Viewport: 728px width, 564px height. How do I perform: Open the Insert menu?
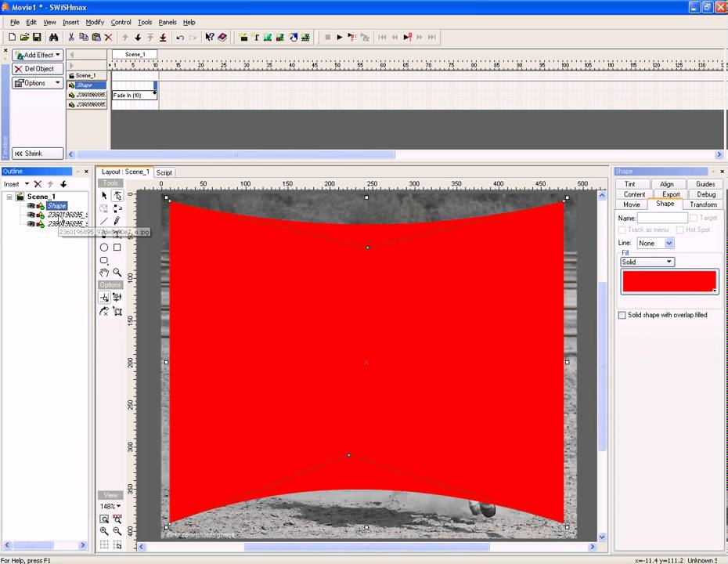[70, 22]
